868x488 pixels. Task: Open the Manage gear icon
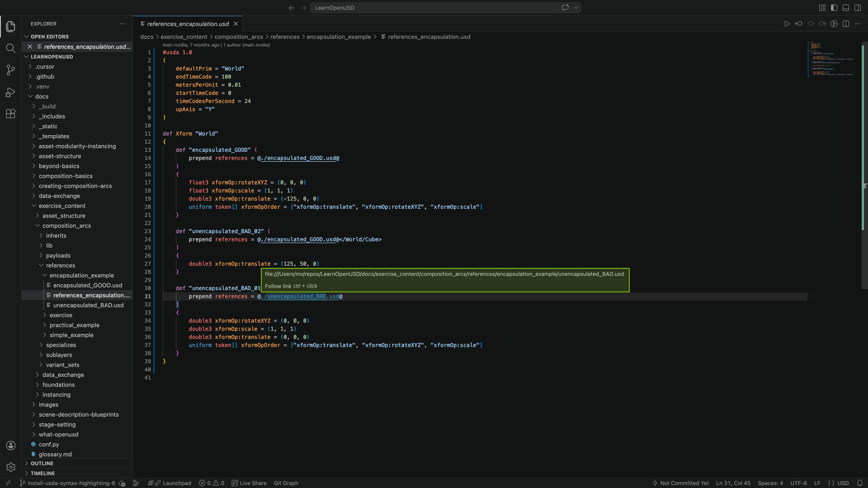coord(11,467)
